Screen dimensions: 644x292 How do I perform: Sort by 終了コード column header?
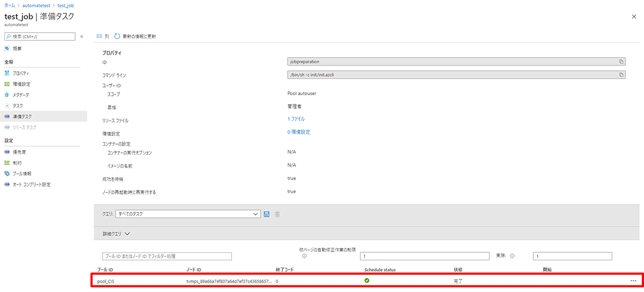[284, 269]
